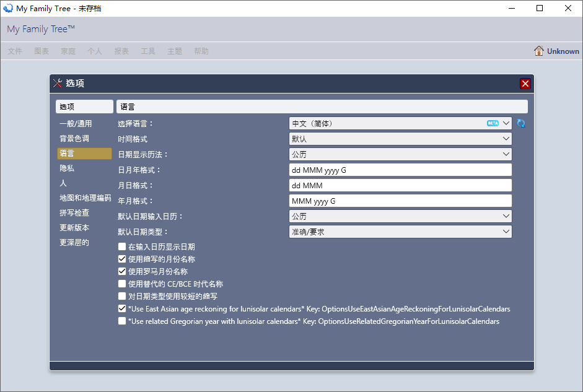Open the 工具 menu

pyautogui.click(x=148, y=51)
